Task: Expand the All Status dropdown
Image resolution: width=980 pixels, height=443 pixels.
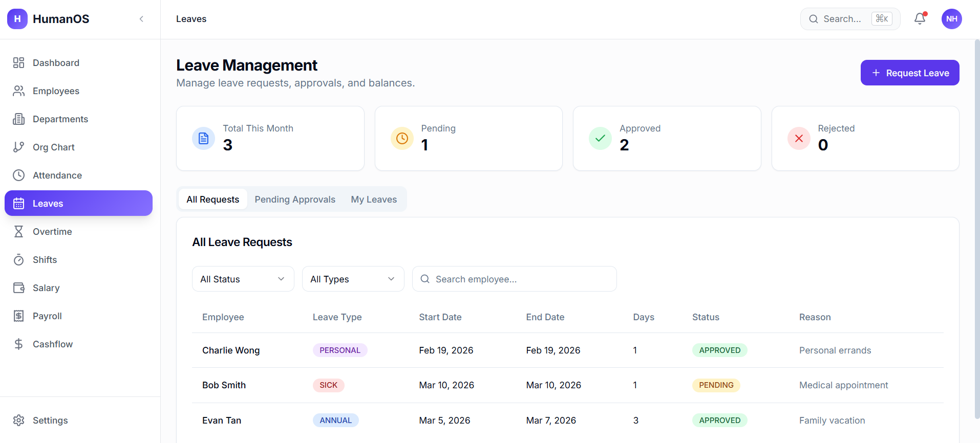Action: click(243, 279)
